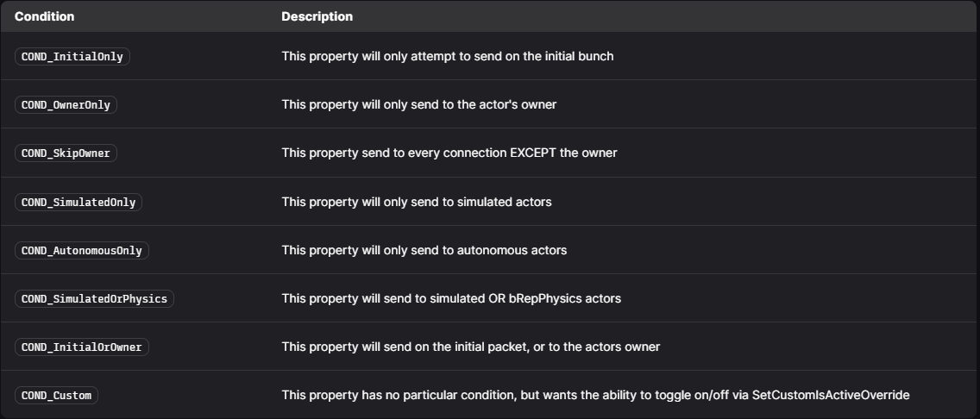The height and width of the screenshot is (419, 980).
Task: Click the COND_InitialOnly code tag
Action: click(x=72, y=57)
